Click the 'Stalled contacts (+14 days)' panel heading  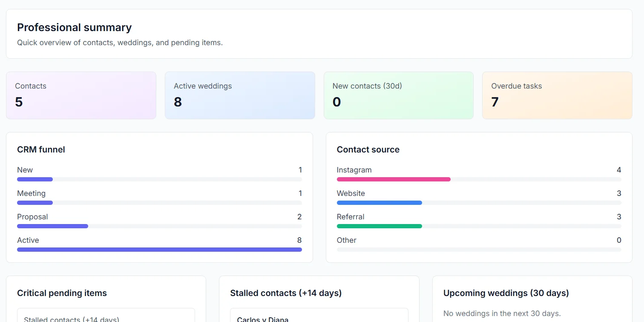pos(286,293)
